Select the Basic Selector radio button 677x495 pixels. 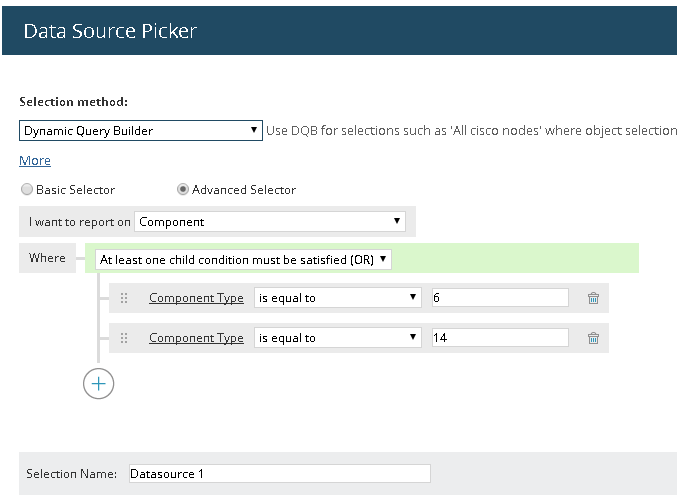coord(27,189)
